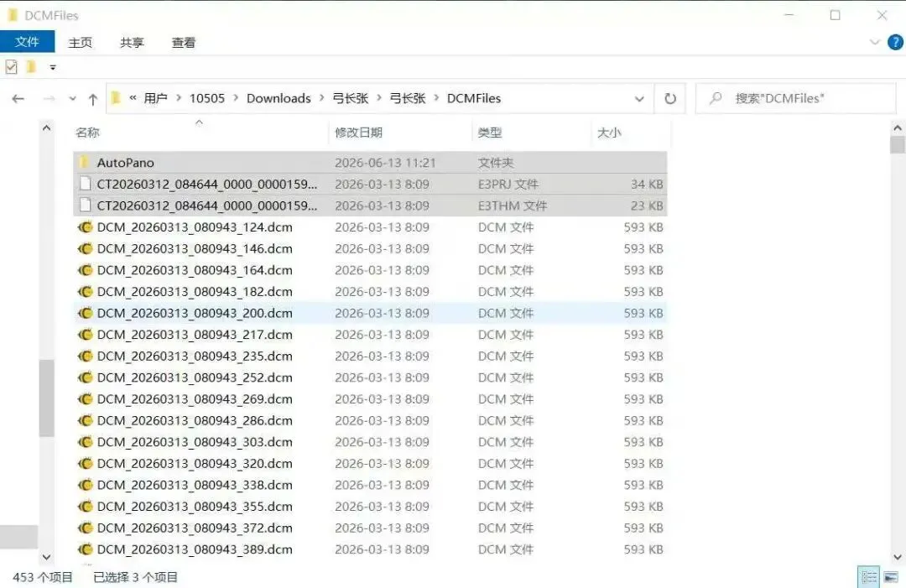This screenshot has height=588, width=906.
Task: Click the quick access new folder icon
Action: pos(32,67)
